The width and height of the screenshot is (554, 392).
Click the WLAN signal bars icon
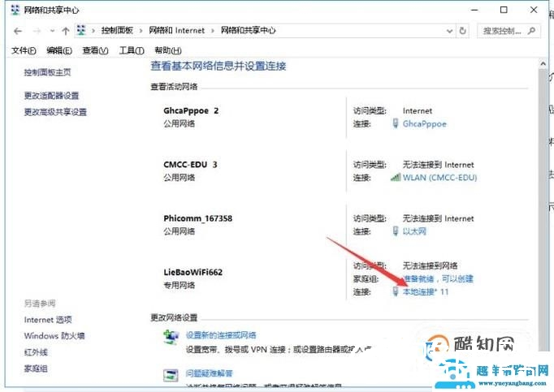point(396,177)
